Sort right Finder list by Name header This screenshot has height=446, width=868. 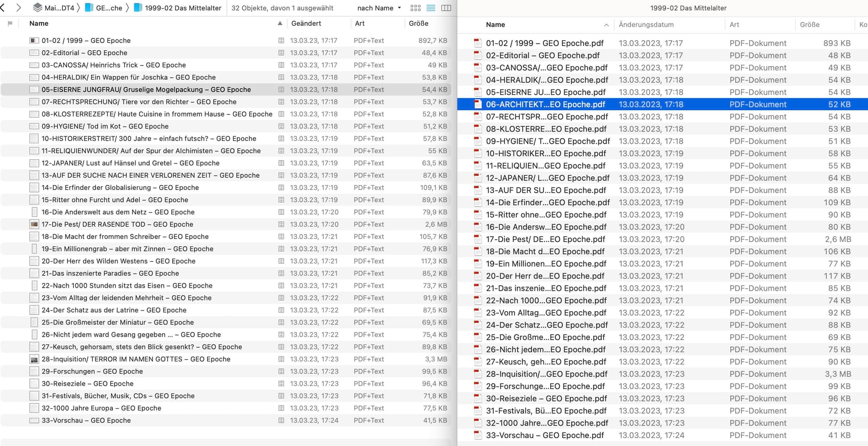click(495, 24)
